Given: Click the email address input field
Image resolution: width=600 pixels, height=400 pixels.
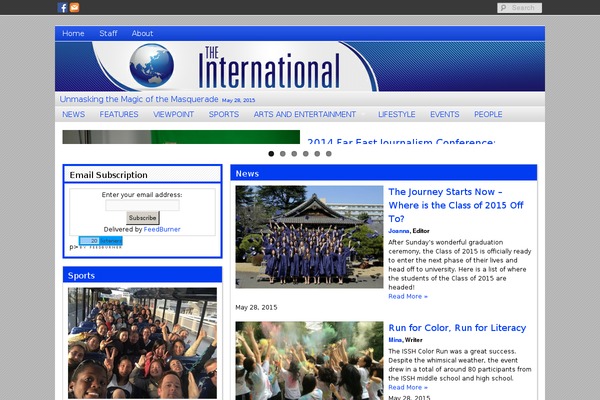Looking at the screenshot, I should coord(142,205).
